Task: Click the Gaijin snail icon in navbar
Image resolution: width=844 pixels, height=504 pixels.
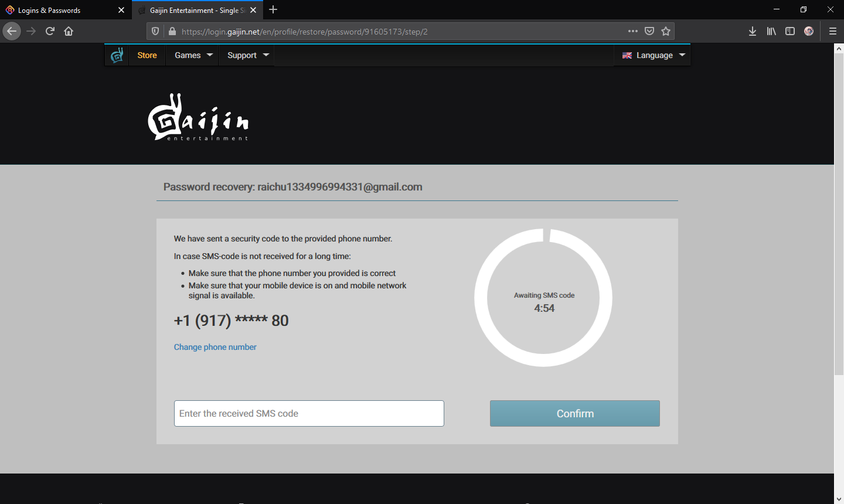Action: (117, 55)
